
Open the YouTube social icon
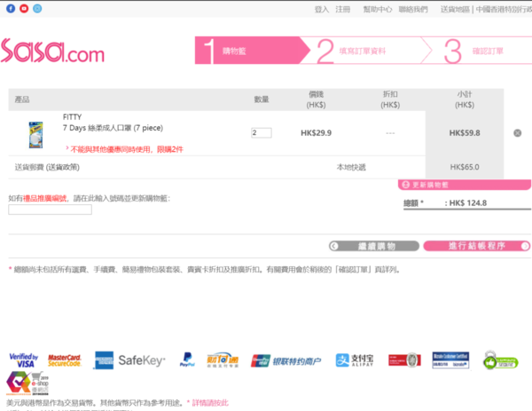click(24, 9)
